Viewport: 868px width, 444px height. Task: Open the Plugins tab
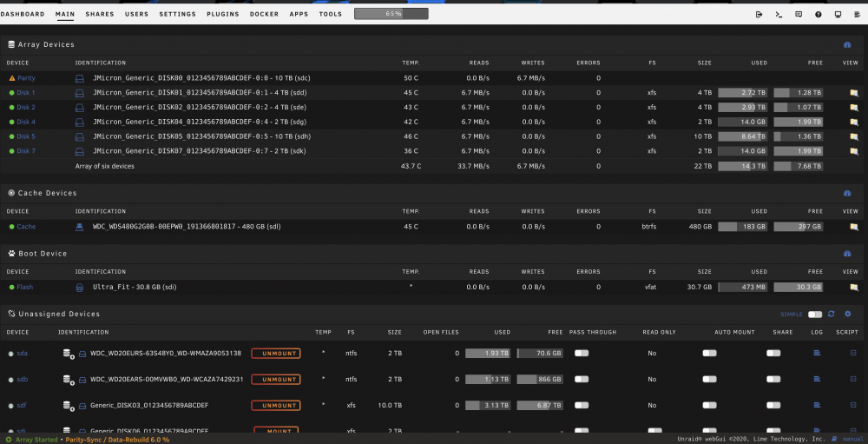point(223,15)
